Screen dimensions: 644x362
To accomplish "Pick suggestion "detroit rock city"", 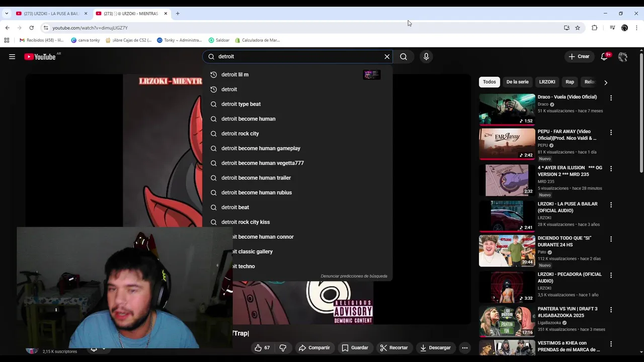I will pos(297,134).
